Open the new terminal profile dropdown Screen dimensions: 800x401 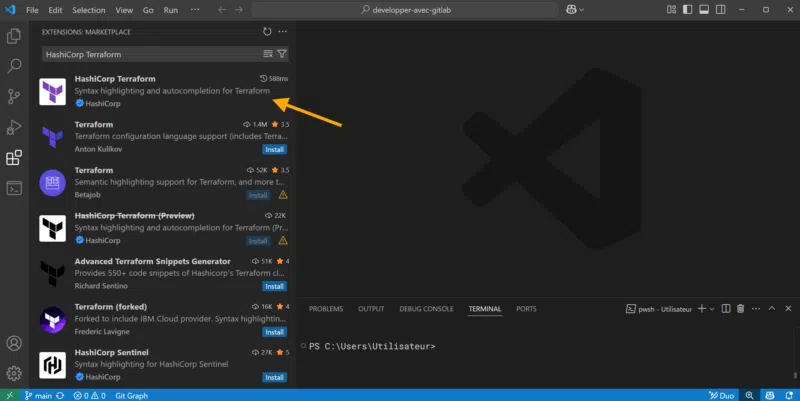click(712, 309)
